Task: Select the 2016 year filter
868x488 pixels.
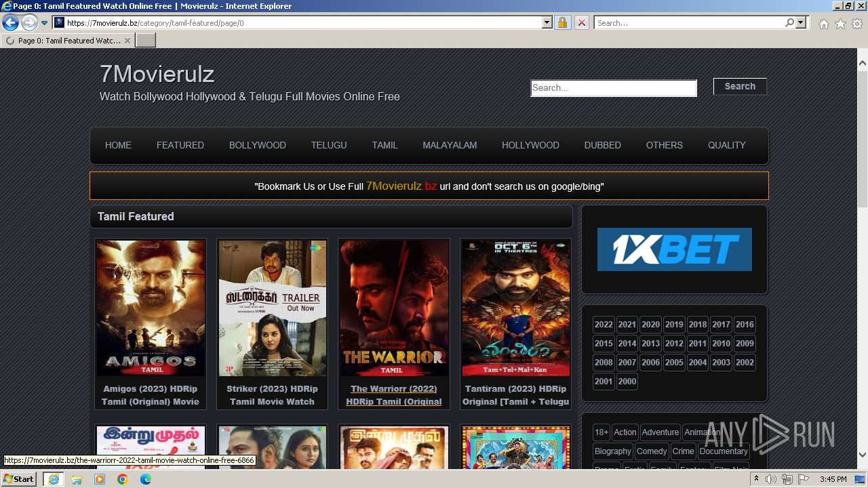Action: point(745,325)
